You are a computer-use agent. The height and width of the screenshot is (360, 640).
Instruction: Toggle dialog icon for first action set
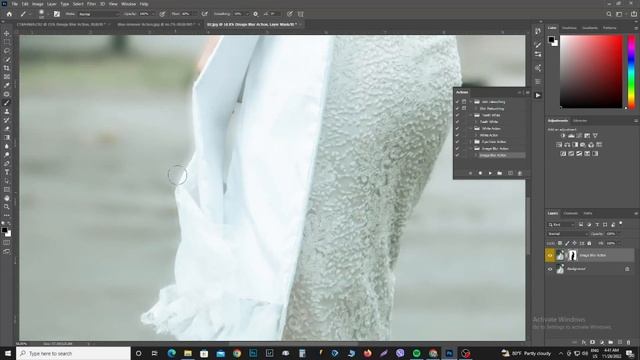pyautogui.click(x=464, y=102)
